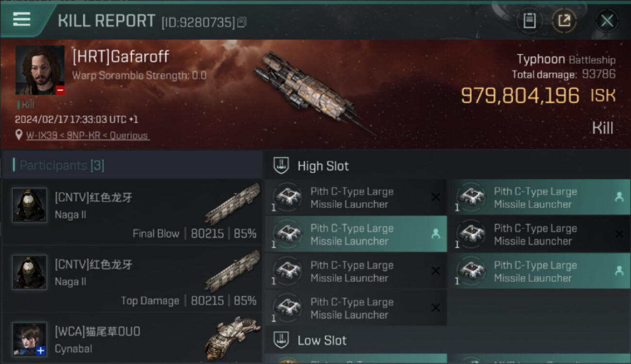
Task: Click the Typhoon Battleship label
Action: point(565,60)
